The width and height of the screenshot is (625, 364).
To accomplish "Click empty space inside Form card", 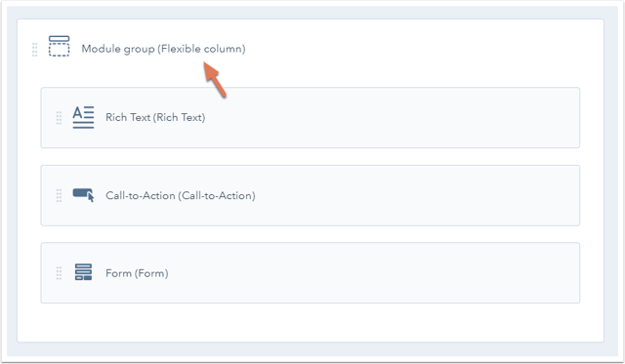I will [x=373, y=273].
